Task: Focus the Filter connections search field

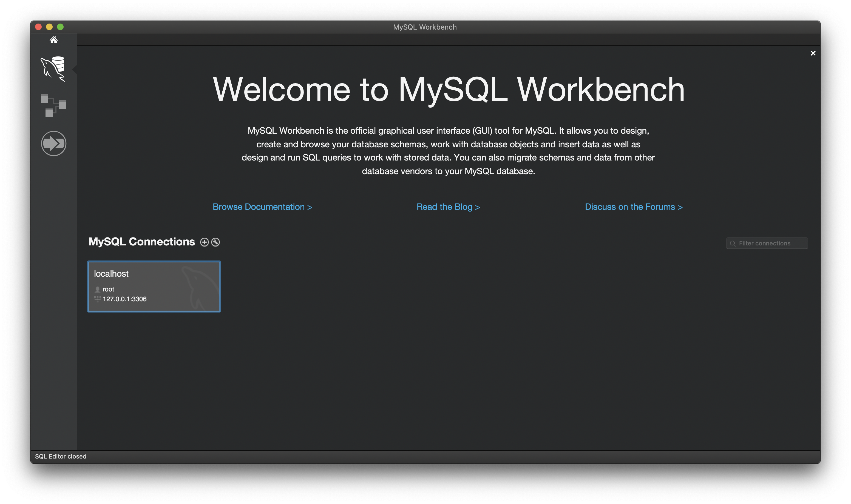Action: pos(770,244)
